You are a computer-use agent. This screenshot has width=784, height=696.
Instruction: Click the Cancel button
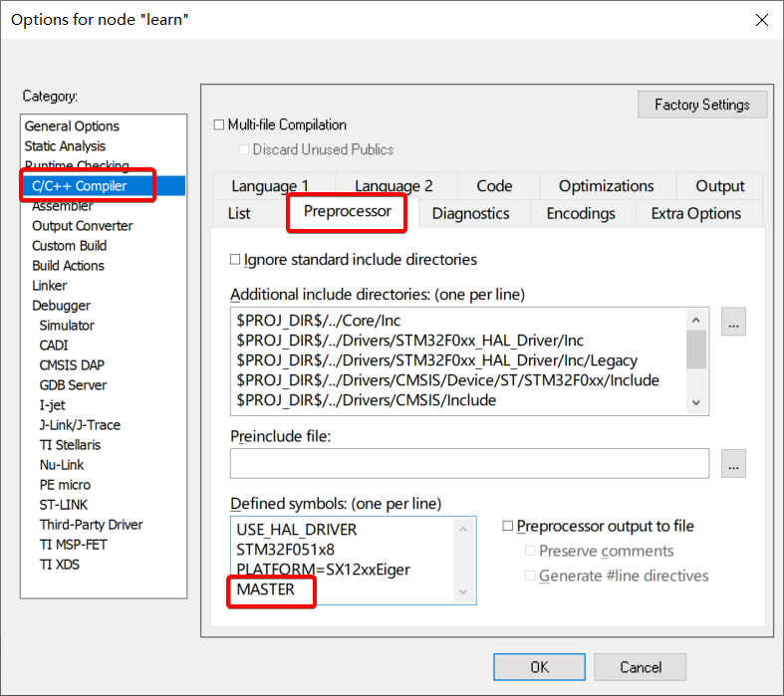[x=641, y=667]
